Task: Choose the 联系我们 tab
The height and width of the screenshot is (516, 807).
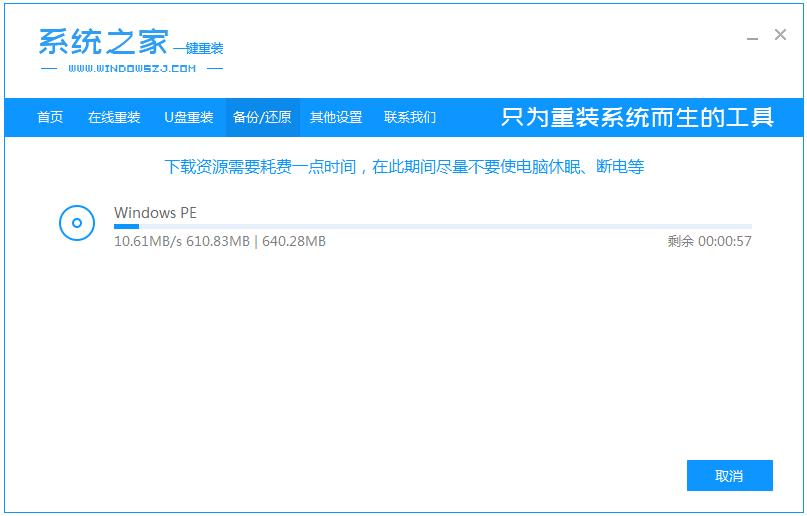Action: point(410,117)
